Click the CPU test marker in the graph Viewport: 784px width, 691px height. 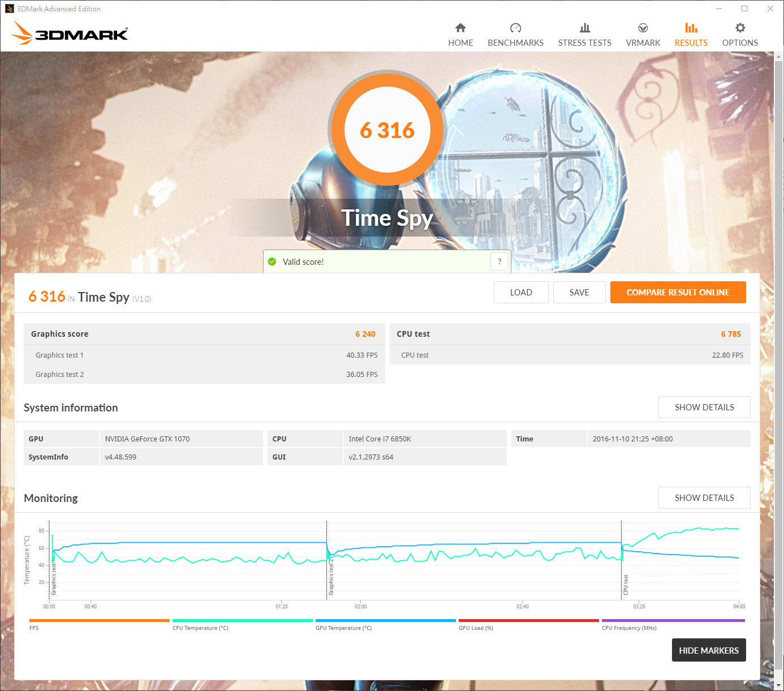626,585
